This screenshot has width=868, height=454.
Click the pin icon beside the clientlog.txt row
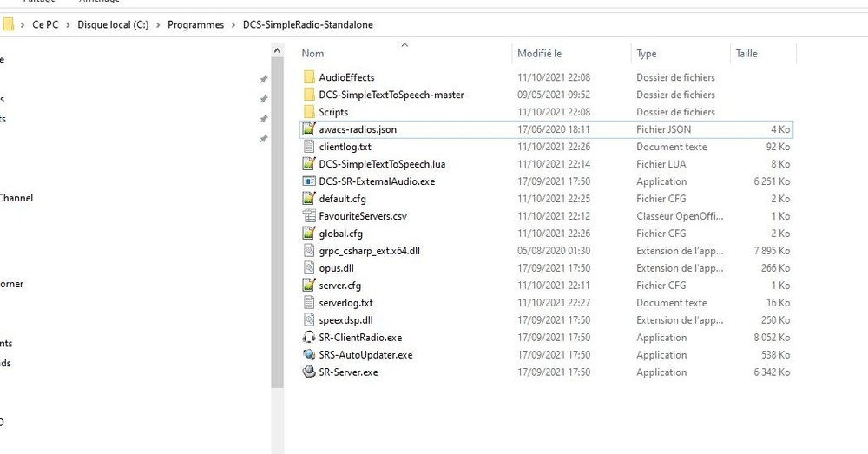pos(264,139)
